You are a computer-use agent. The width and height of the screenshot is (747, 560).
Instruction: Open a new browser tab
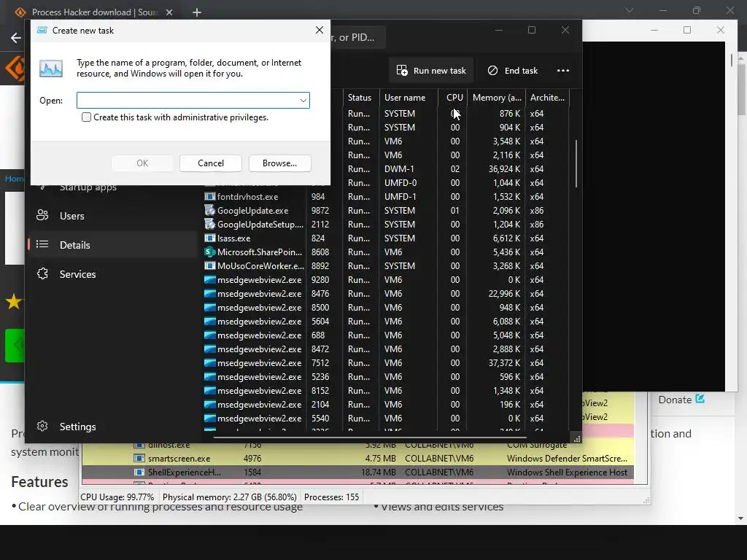(197, 12)
